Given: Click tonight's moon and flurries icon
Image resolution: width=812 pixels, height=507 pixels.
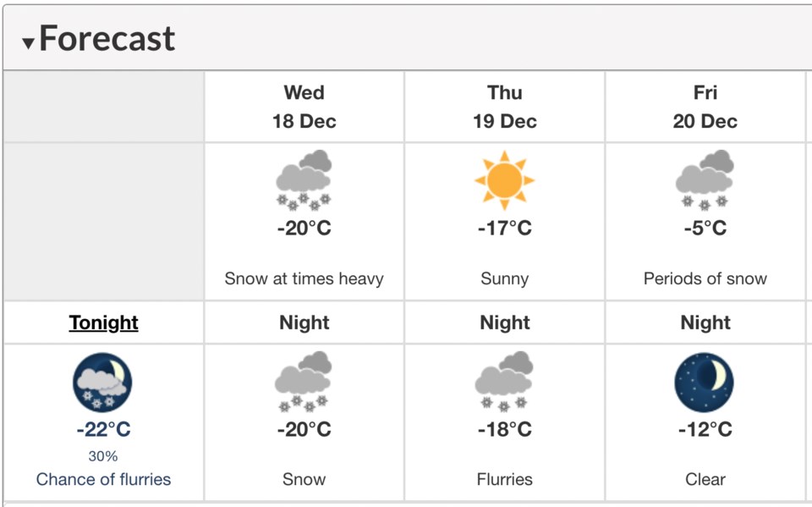Looking at the screenshot, I should (x=102, y=382).
